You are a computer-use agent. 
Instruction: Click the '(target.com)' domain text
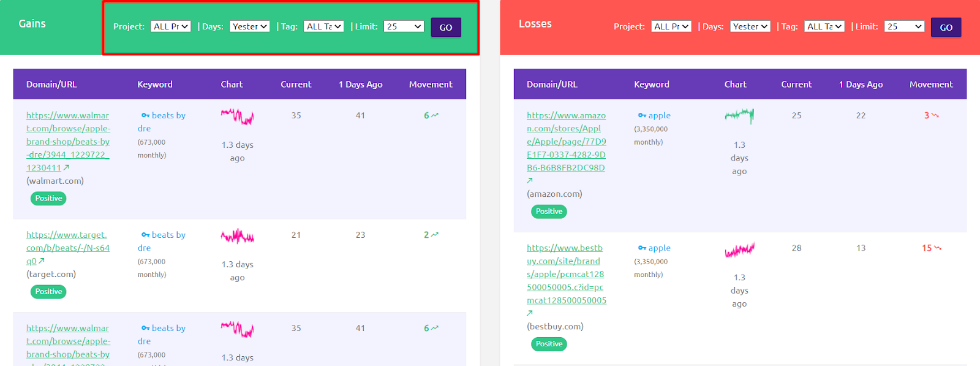point(51,274)
